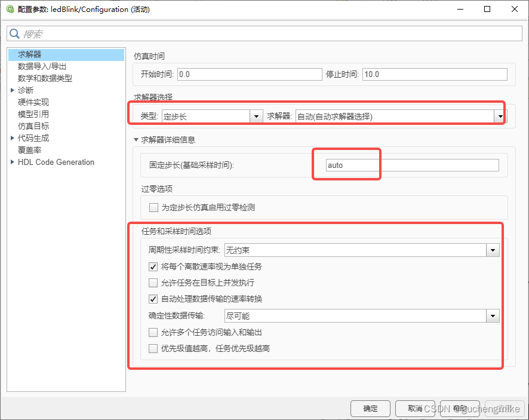Expand the 代码生成 tree item
529x420 pixels.
coord(13,137)
